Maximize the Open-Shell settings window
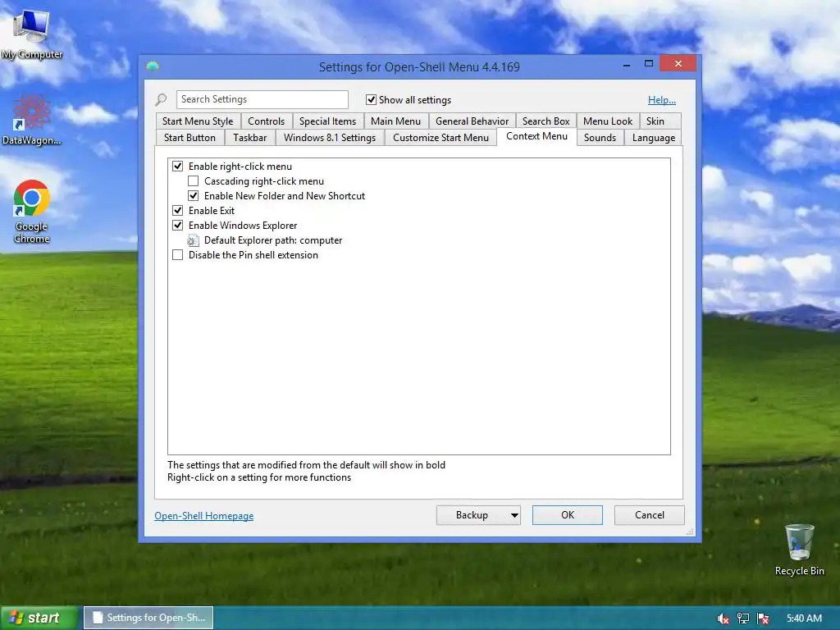The width and height of the screenshot is (840, 630). [x=649, y=64]
